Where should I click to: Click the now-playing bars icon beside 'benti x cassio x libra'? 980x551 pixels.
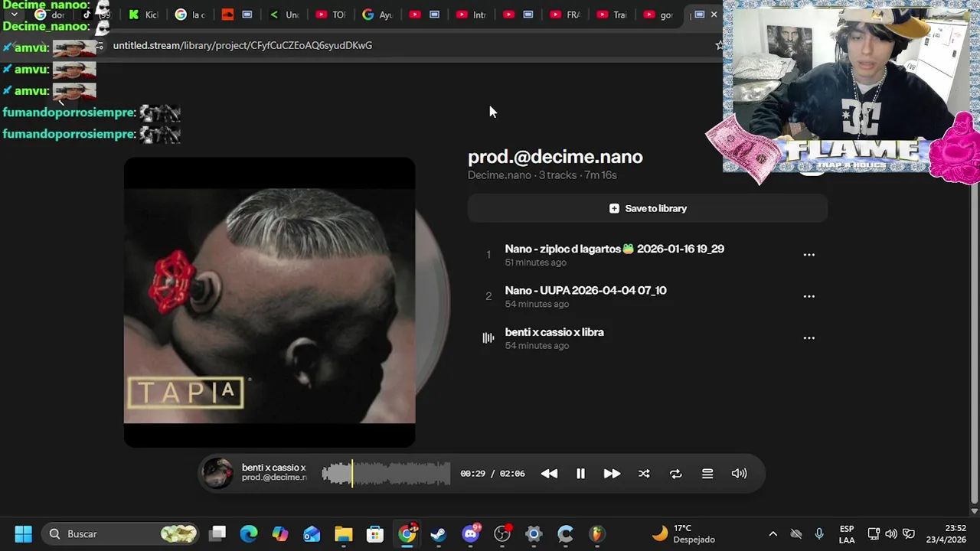488,337
